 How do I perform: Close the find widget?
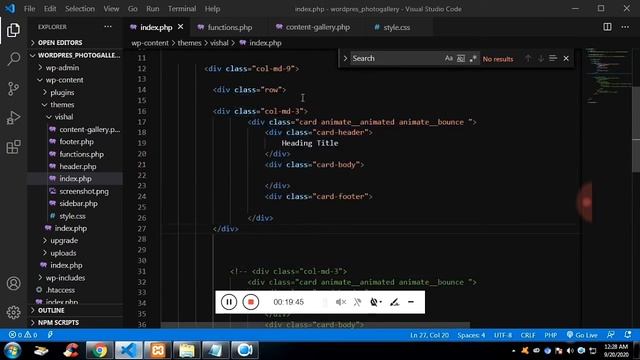566,58
